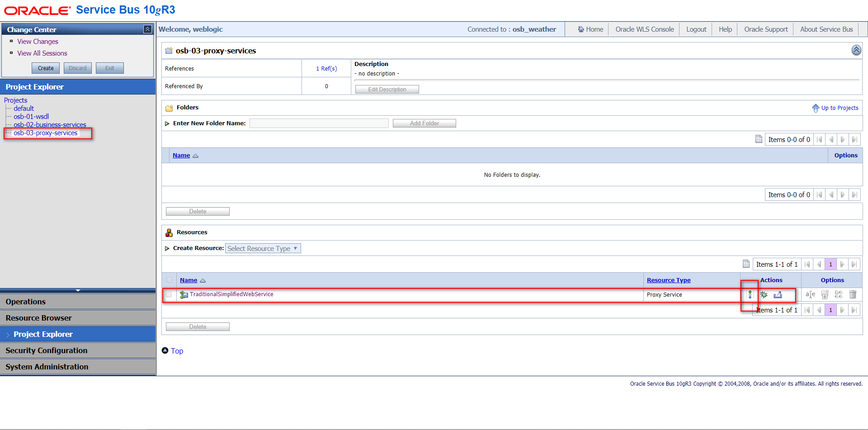Viewport: 868px width, 430px height.
Task: Open Oracle Support link
Action: (766, 29)
